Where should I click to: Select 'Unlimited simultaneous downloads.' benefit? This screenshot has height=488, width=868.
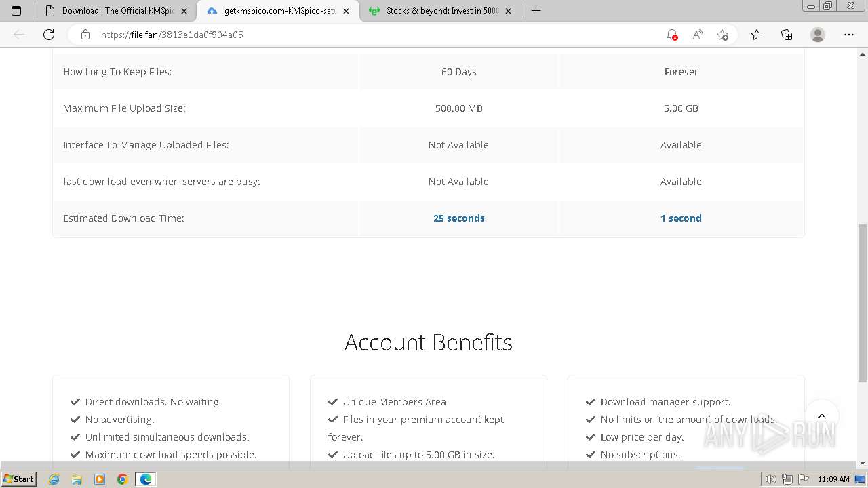(167, 437)
